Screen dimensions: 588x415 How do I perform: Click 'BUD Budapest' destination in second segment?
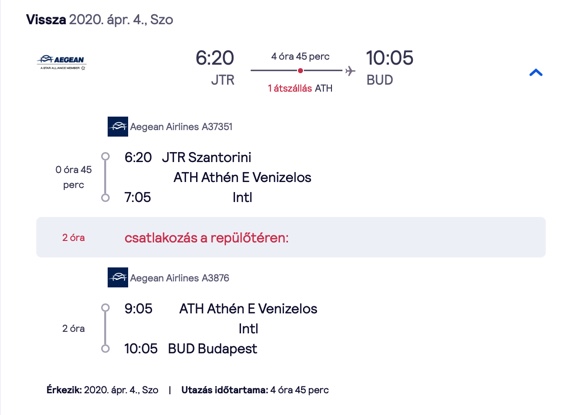(212, 349)
